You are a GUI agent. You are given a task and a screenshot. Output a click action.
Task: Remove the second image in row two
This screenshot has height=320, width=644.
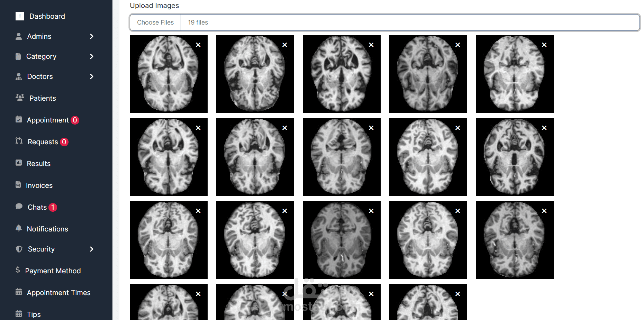(285, 128)
